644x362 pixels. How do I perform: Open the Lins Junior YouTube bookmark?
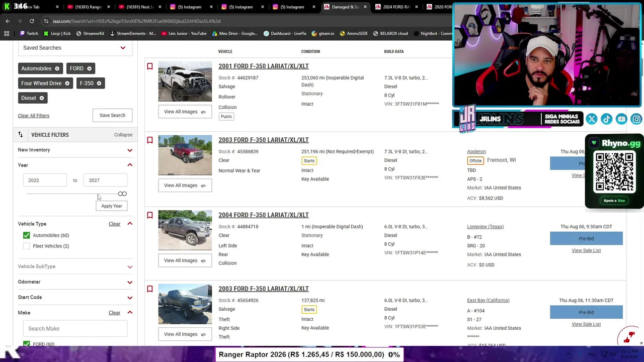pos(184,34)
